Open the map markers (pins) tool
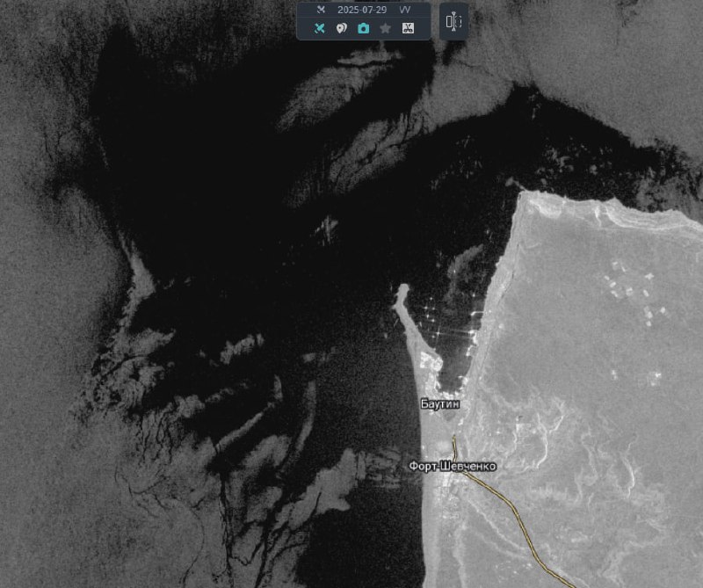Screen dimensions: 703x588 (341, 29)
